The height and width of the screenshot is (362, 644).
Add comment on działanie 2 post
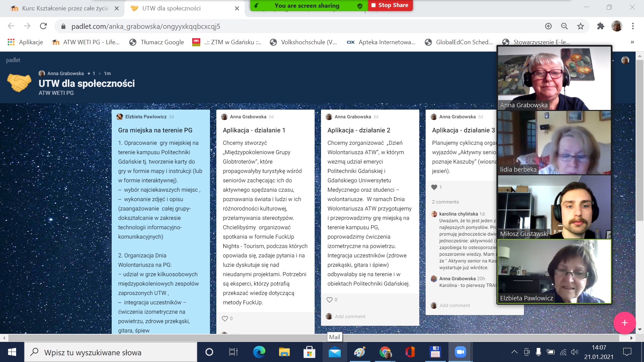[x=350, y=316]
